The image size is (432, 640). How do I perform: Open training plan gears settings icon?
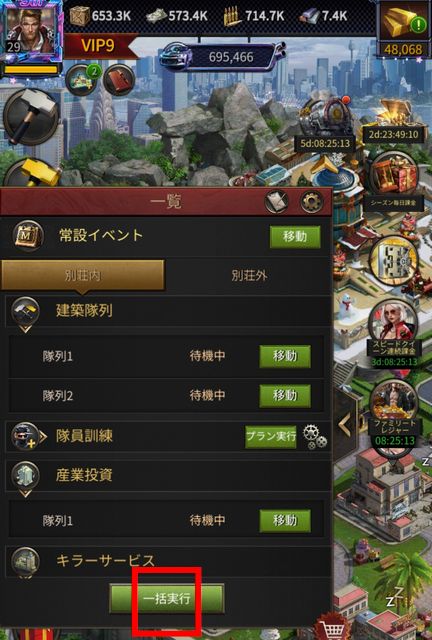coord(315,437)
